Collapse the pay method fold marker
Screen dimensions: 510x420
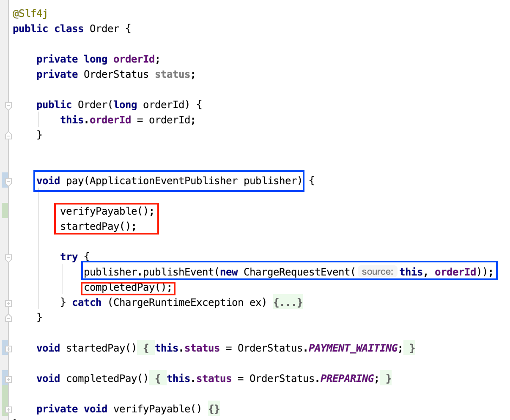8,181
